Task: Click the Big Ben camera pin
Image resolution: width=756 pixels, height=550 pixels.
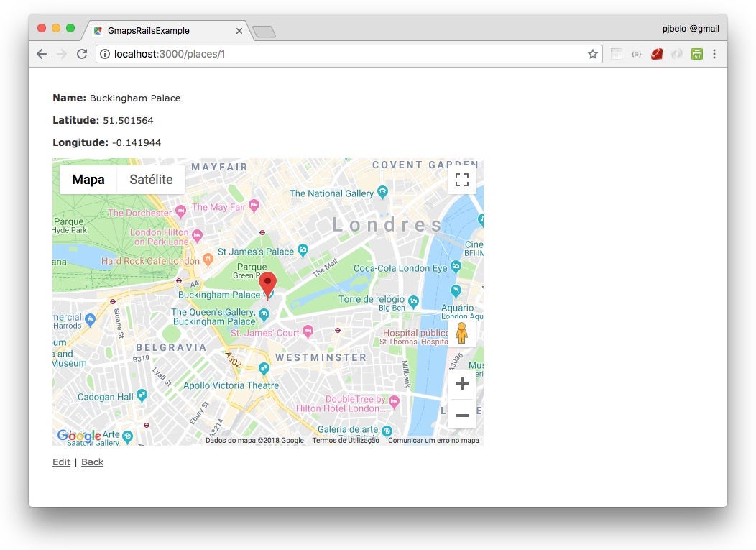Action: [413, 302]
